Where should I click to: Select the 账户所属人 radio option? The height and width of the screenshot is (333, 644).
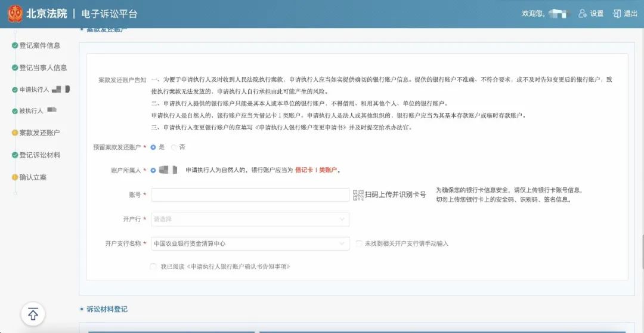[x=153, y=170]
